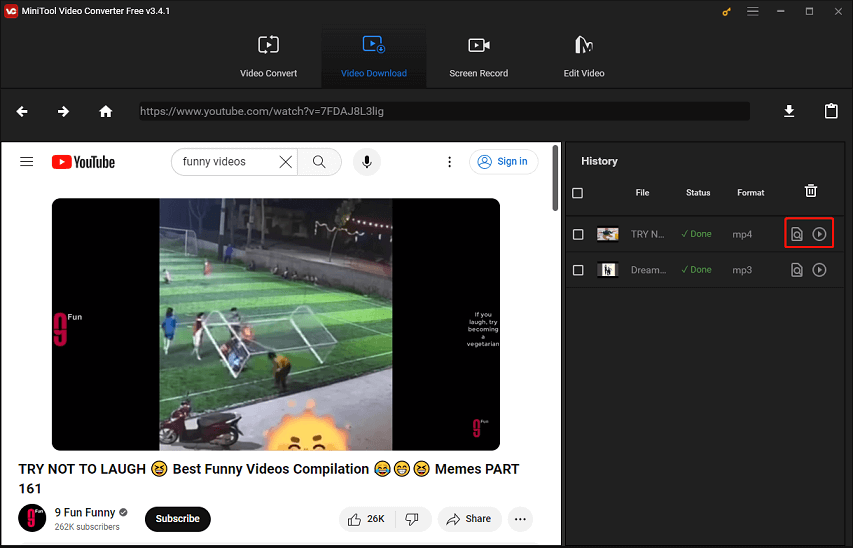The width and height of the screenshot is (853, 548).
Task: Start voice search with microphone icon
Action: pos(367,162)
